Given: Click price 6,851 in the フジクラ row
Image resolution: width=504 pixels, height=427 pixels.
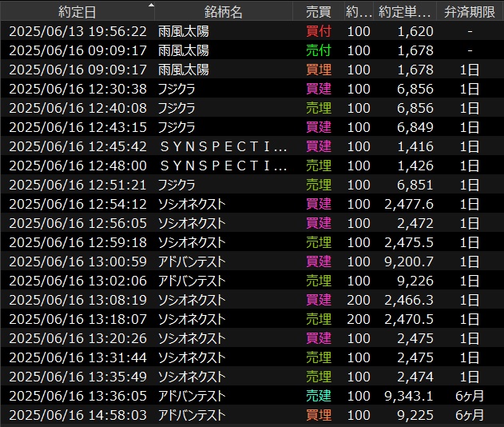Looking at the screenshot, I should (x=415, y=185).
